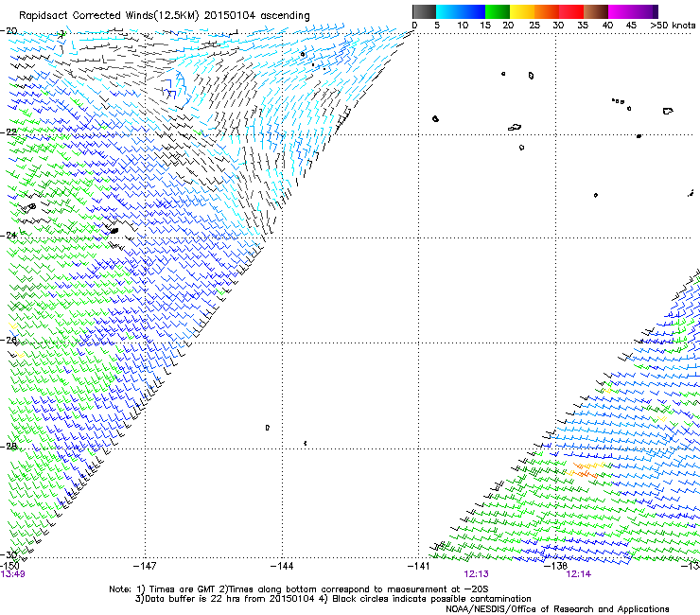Click the '>50 knots' legend label
This screenshot has height=615, width=700.
(673, 26)
